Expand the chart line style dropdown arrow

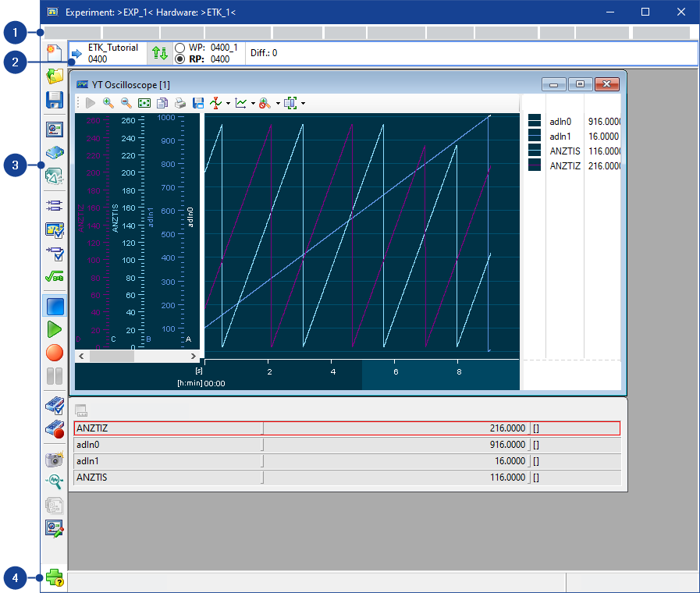coord(253,104)
